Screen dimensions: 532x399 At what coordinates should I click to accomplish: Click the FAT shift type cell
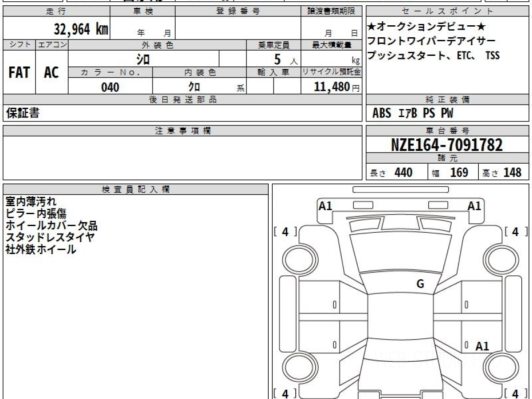point(19,73)
